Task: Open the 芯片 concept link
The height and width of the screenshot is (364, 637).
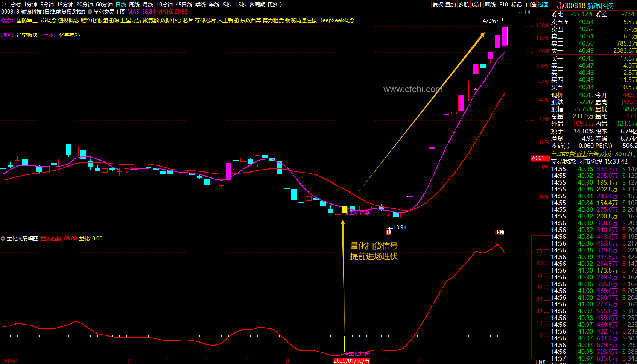Action: [x=188, y=20]
